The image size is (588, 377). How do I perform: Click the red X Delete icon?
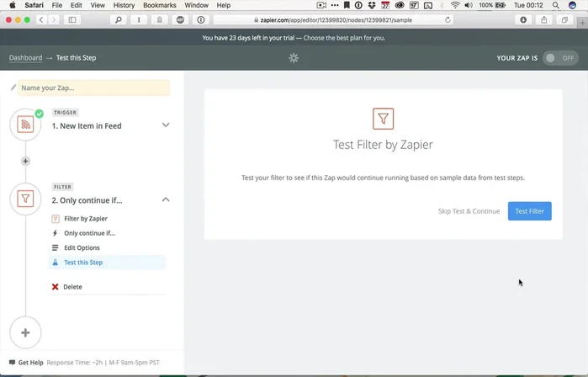(x=56, y=287)
